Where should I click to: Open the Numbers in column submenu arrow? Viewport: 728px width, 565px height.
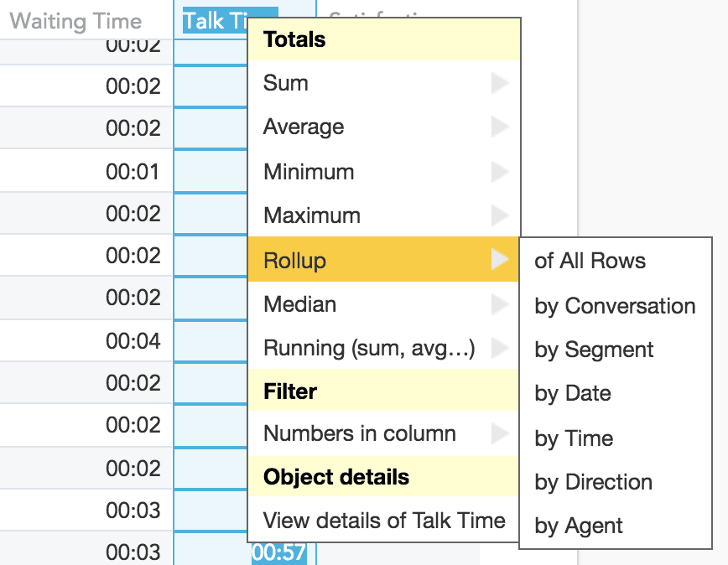click(x=499, y=434)
